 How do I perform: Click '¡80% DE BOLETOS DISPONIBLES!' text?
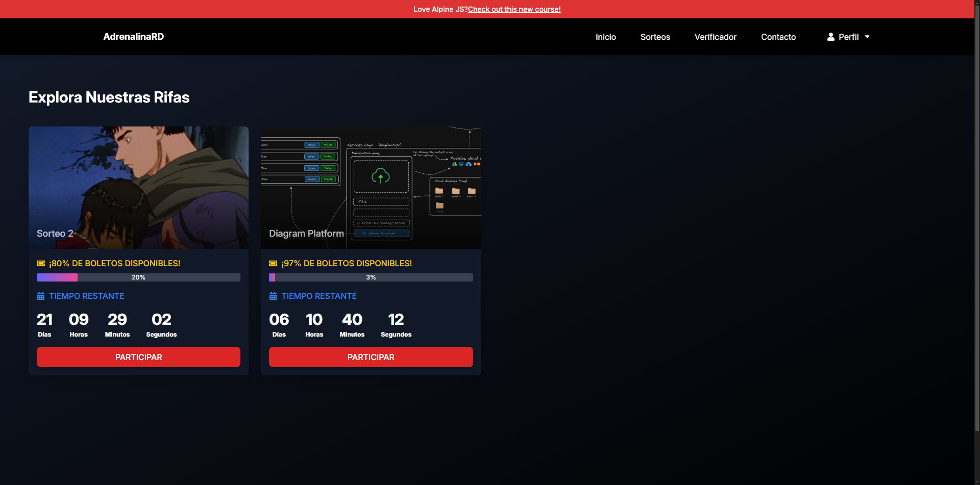(115, 263)
